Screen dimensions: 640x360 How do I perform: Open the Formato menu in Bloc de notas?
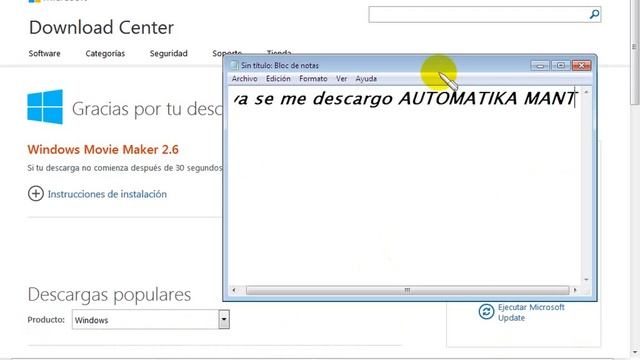tap(313, 79)
